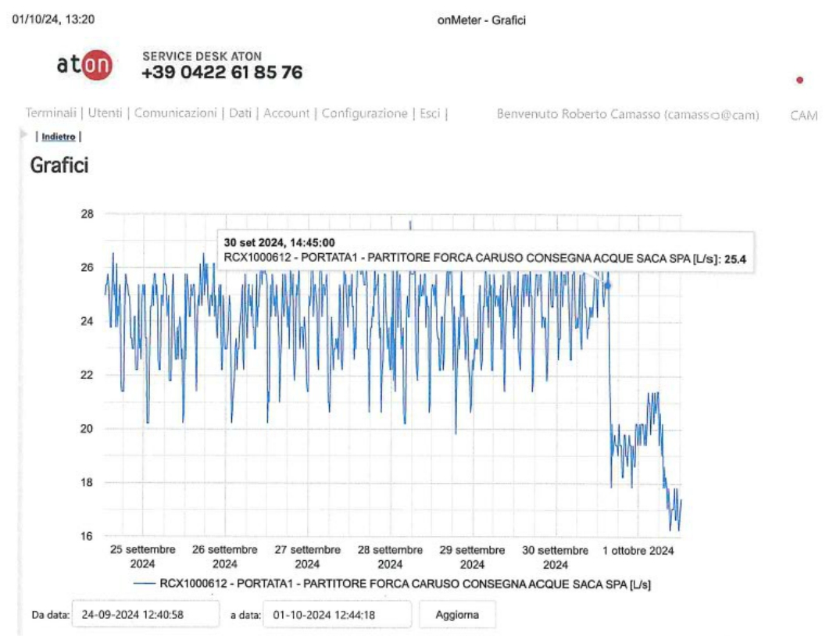Click the CAM label at top right
Screen dimensions: 840x636
[803, 116]
